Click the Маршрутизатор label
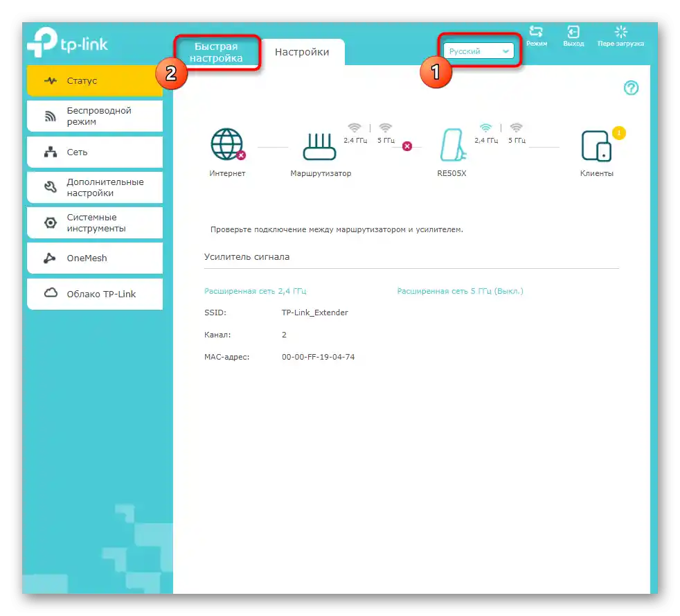Viewport: 680px width, 616px height. [321, 173]
